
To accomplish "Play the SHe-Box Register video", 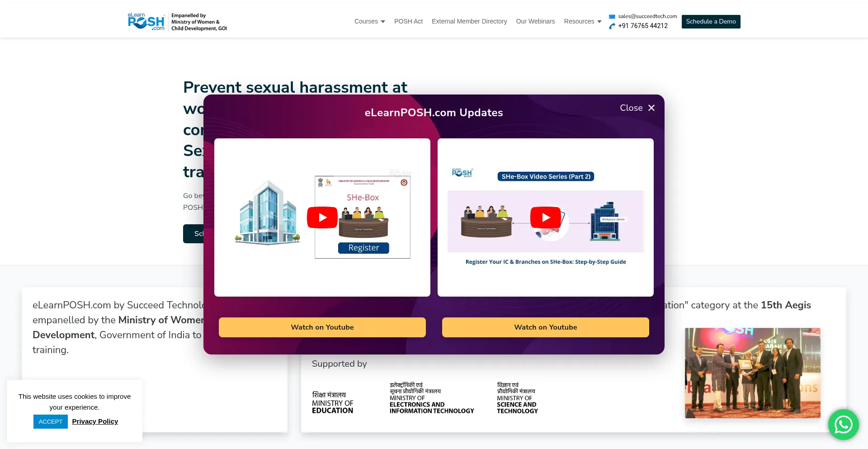I will tap(322, 217).
